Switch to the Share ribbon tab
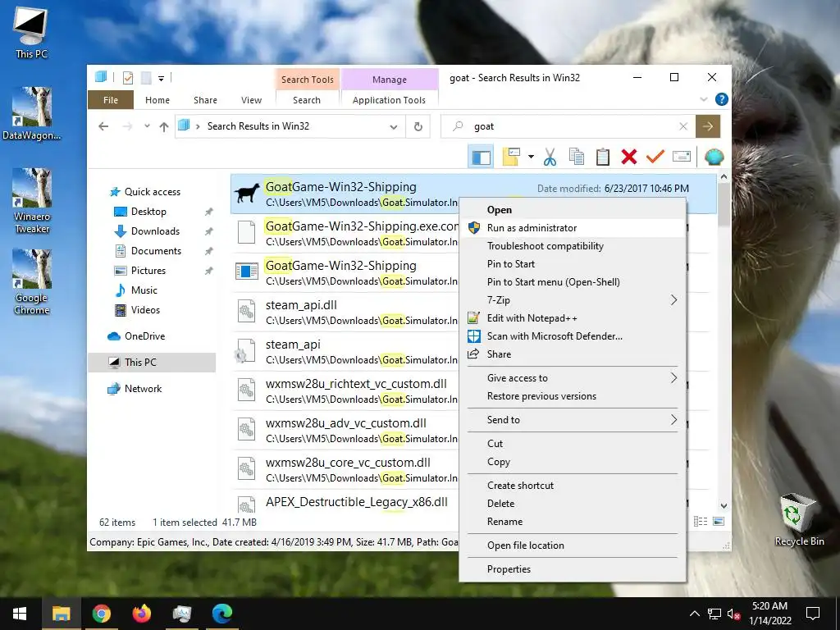Screen dimensions: 840x630 205,100
